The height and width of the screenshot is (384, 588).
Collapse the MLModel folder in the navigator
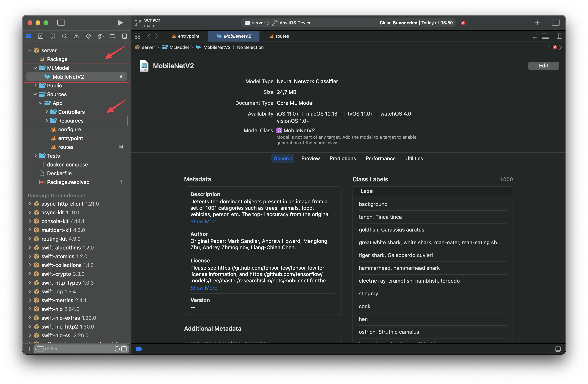(35, 68)
